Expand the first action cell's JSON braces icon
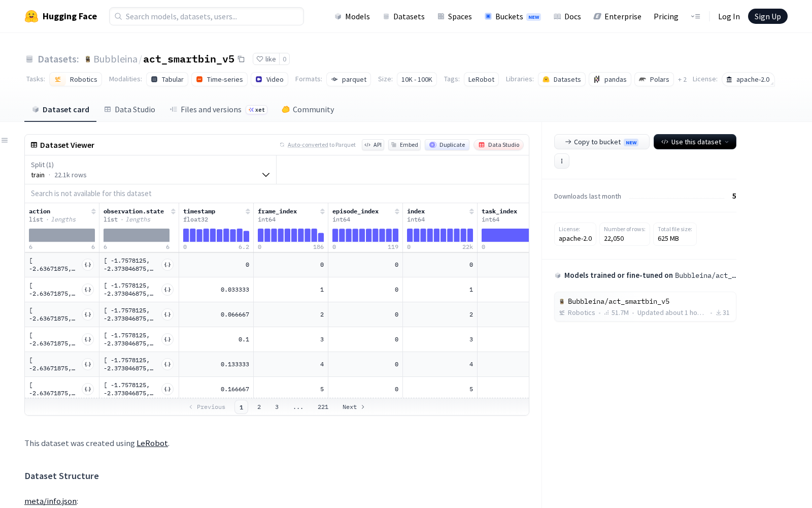812x508 pixels. coord(88,265)
